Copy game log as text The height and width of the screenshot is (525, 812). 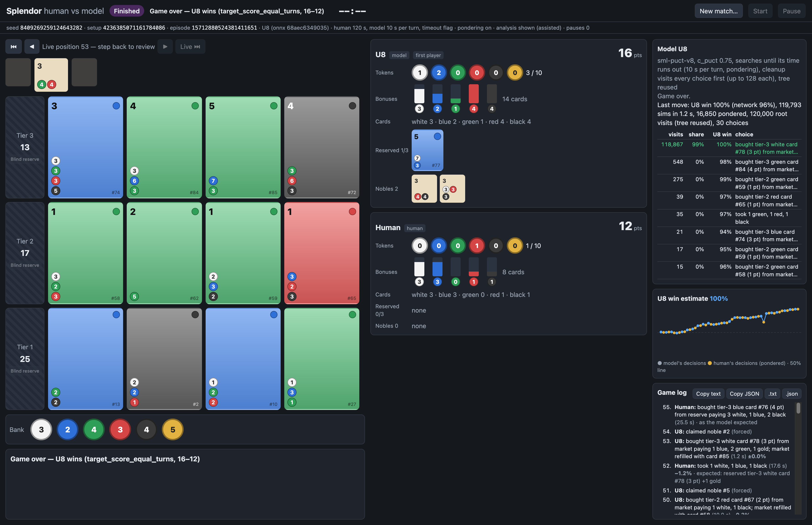tap(708, 394)
